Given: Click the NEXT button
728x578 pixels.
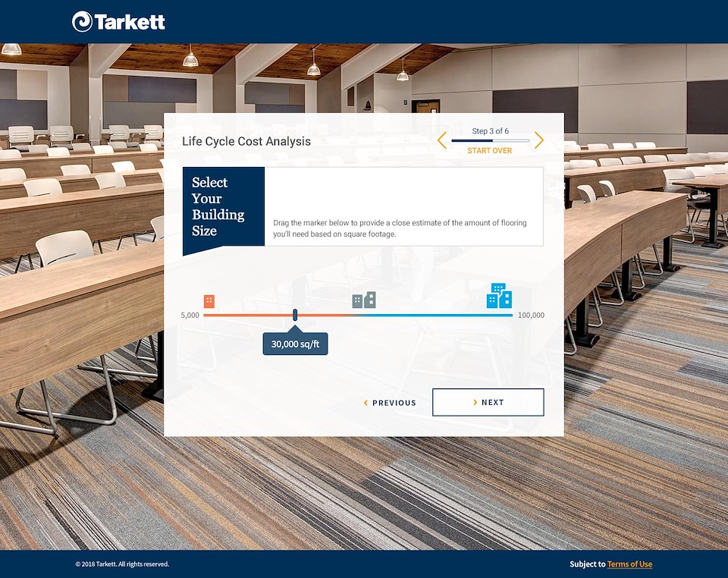Looking at the screenshot, I should 488,402.
